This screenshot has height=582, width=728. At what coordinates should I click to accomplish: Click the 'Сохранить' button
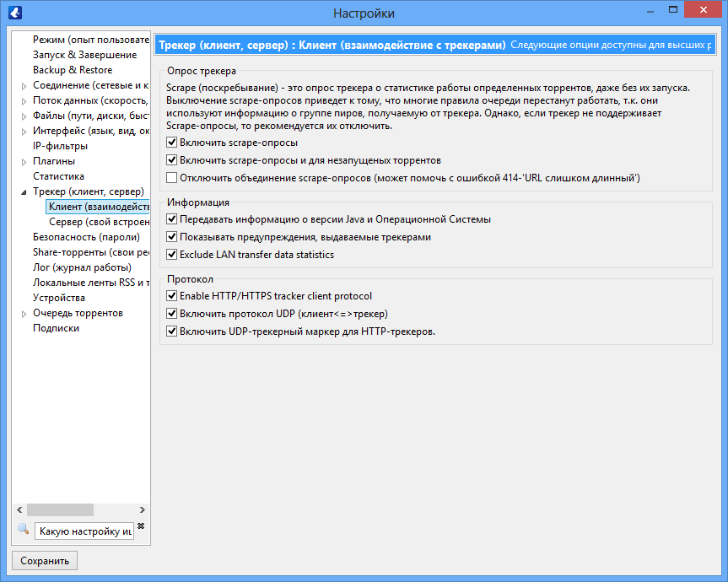pyautogui.click(x=45, y=561)
